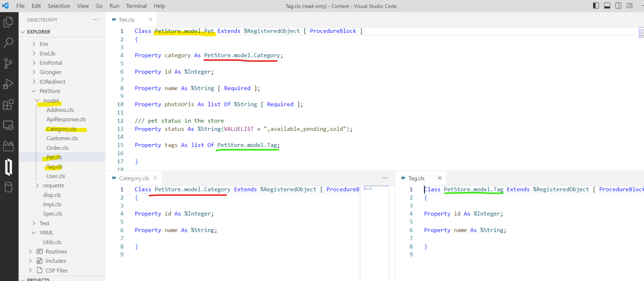Toggle the bottom panel visibility

click(607, 6)
